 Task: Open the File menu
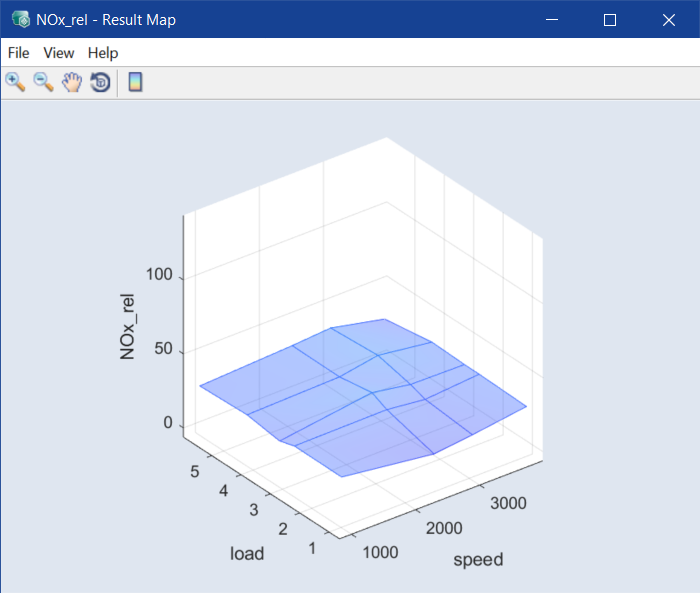18,53
